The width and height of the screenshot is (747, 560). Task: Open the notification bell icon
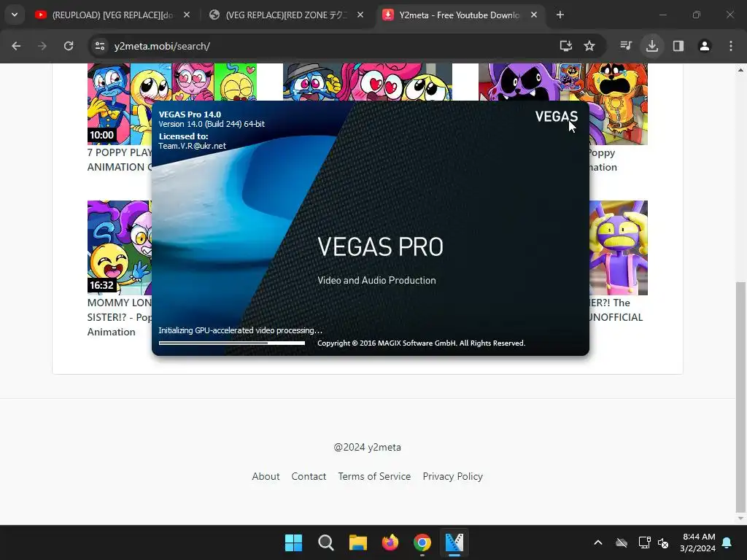[x=727, y=542]
